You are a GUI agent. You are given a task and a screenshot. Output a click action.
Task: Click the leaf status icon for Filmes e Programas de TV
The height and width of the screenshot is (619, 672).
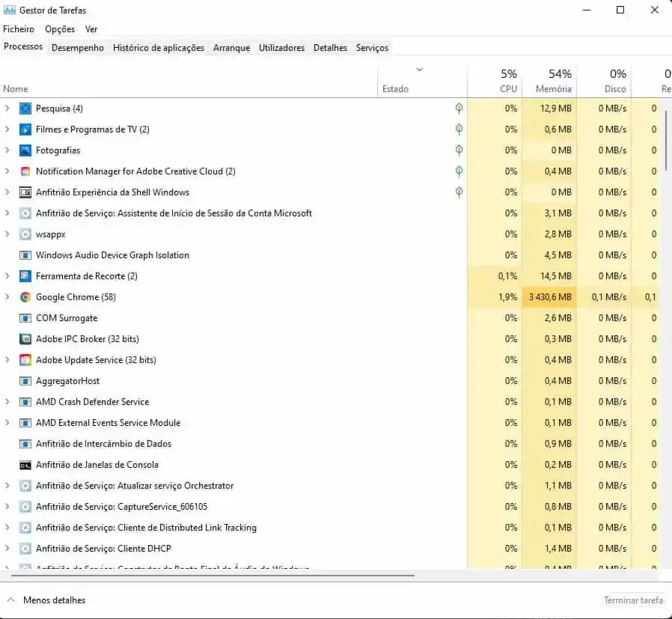[x=459, y=129]
